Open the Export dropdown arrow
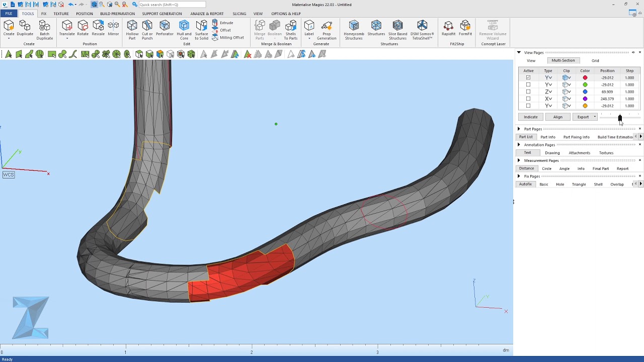644x362 pixels. tap(595, 117)
